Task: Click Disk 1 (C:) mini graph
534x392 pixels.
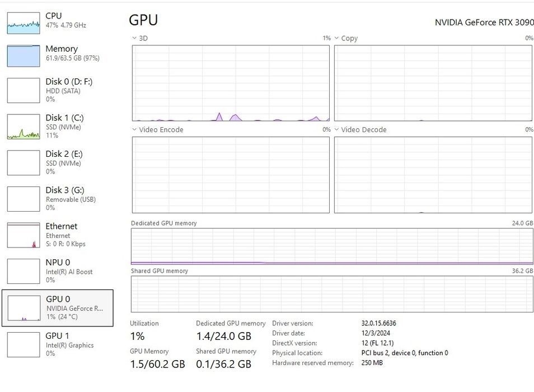Action: pos(24,127)
